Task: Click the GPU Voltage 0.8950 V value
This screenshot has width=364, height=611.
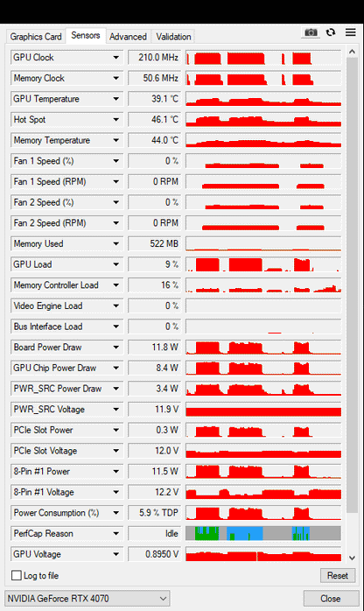Action: pyautogui.click(x=155, y=554)
